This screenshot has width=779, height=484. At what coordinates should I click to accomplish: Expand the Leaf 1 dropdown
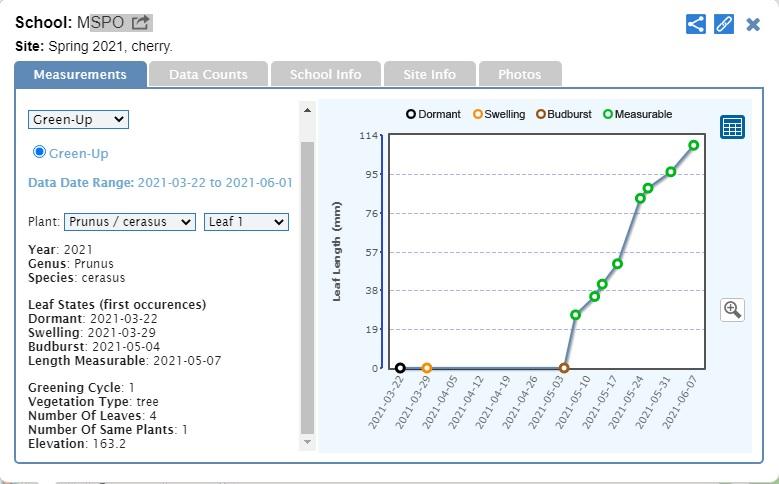(x=246, y=222)
